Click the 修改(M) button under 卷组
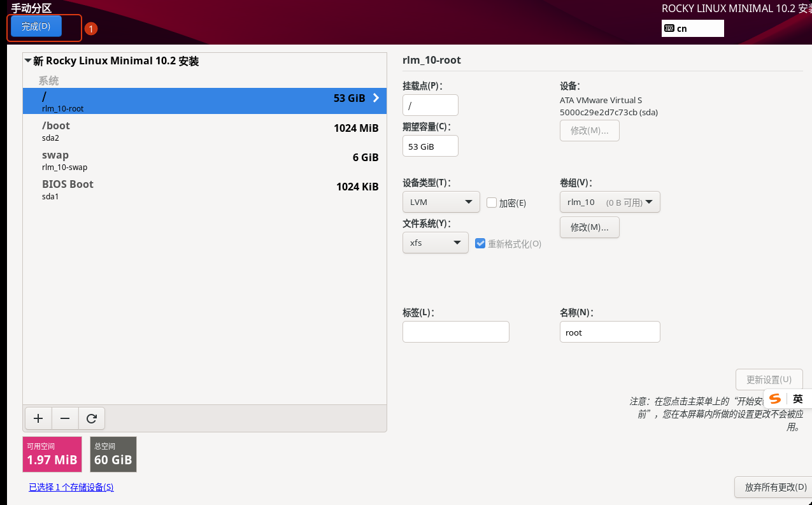Viewport: 812px width, 505px height. click(590, 227)
